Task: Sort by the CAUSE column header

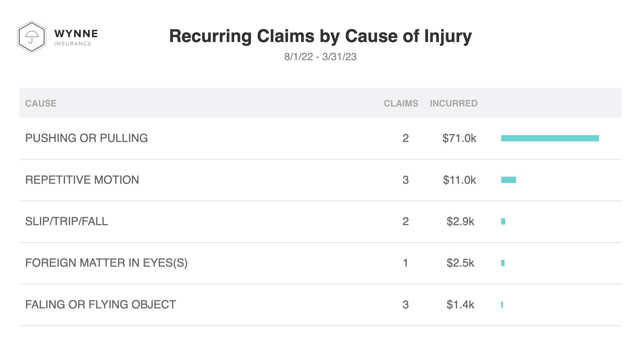Action: pyautogui.click(x=41, y=103)
